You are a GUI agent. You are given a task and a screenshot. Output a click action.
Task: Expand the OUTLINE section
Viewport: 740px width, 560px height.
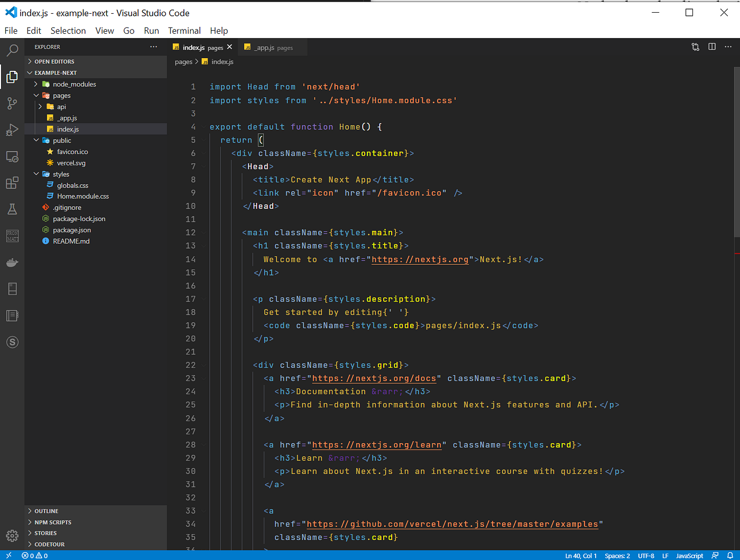(96, 511)
